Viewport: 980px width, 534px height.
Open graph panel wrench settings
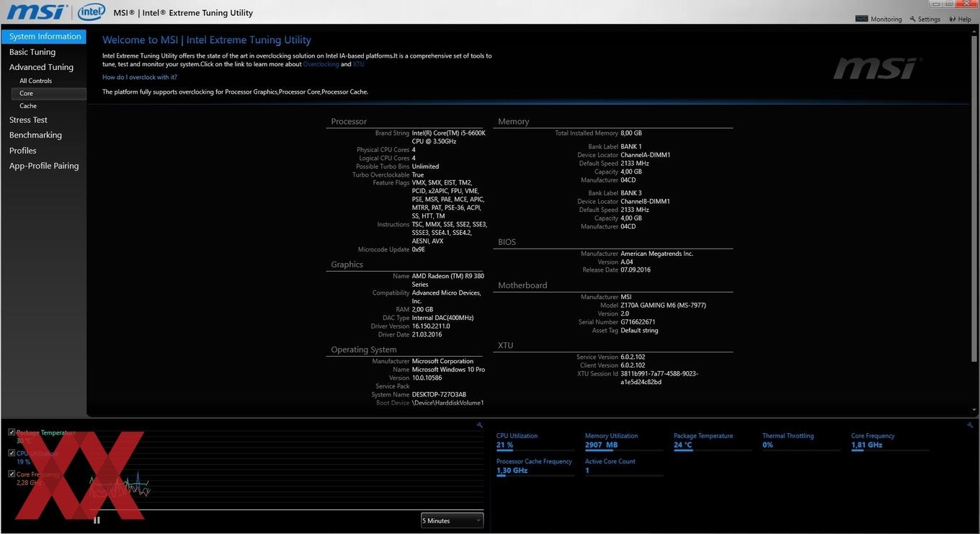(x=480, y=425)
